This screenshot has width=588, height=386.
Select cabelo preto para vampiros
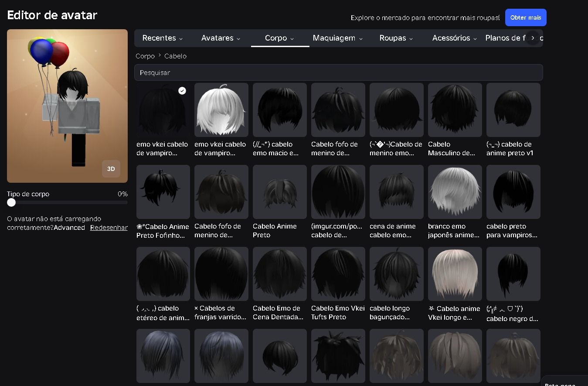click(x=513, y=192)
